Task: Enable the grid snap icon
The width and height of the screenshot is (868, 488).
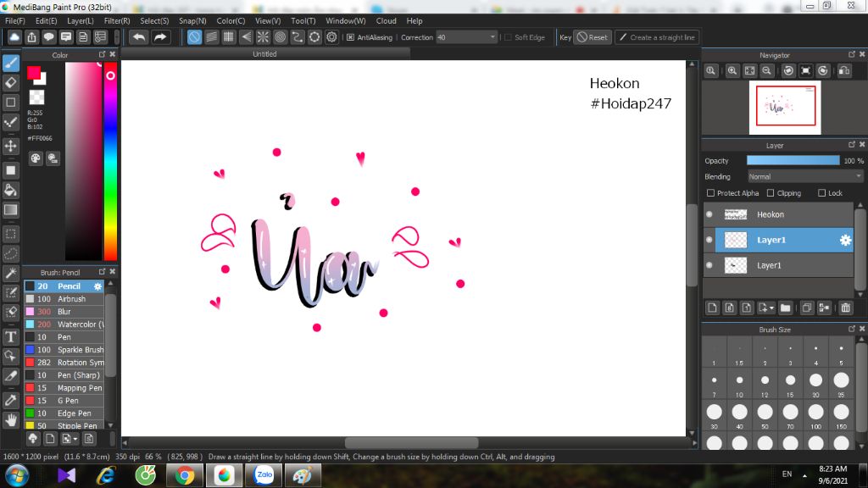Action: [229, 37]
